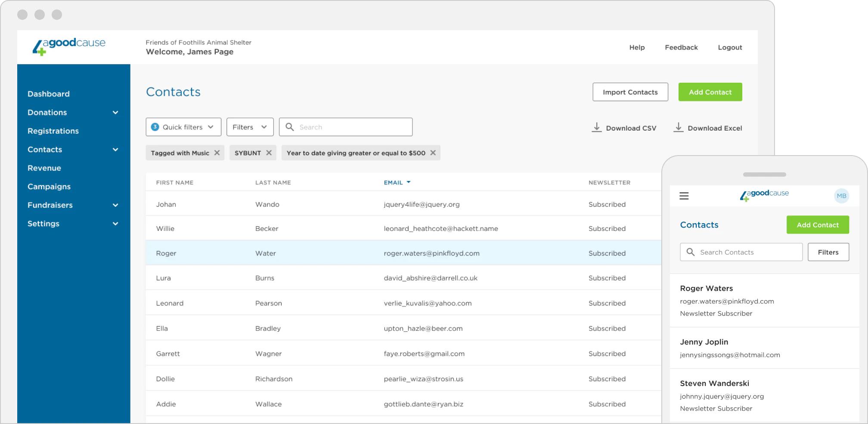
Task: Open the Quick filters dropdown
Action: click(x=183, y=127)
